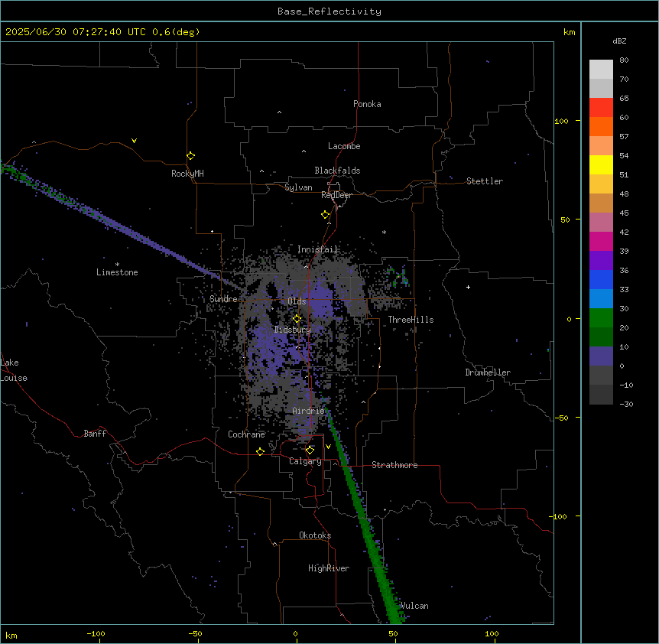Image resolution: width=659 pixels, height=644 pixels.
Task: Select the Calgary city label
Action: 305,461
